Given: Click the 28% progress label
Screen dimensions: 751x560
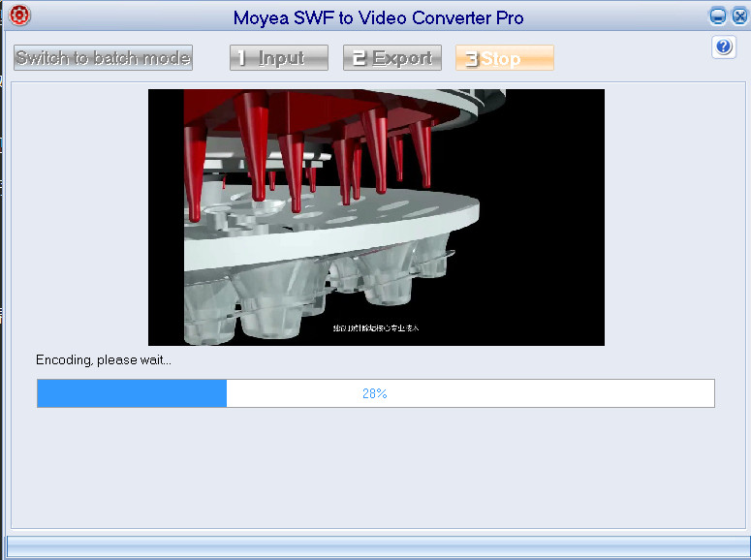Looking at the screenshot, I should [374, 393].
